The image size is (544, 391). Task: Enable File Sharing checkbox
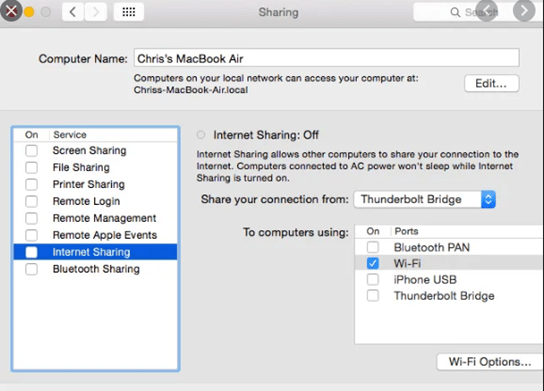pos(31,168)
